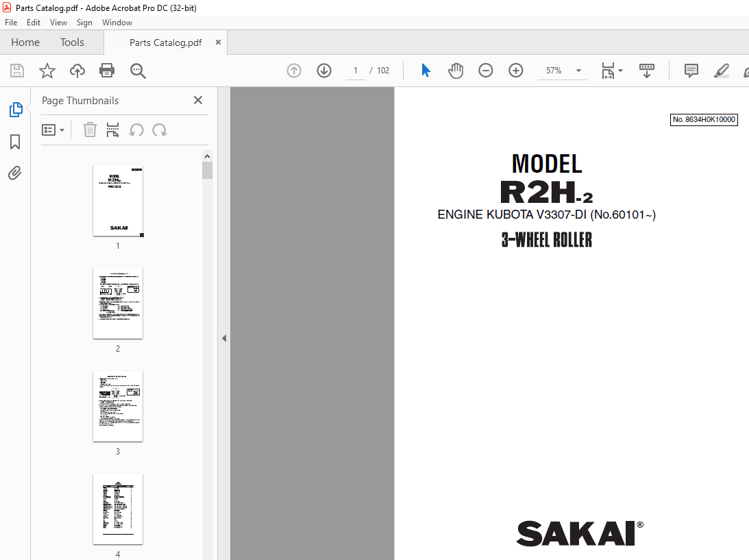Open the zoom percentage dropdown
This screenshot has height=560, width=749.
click(x=578, y=70)
